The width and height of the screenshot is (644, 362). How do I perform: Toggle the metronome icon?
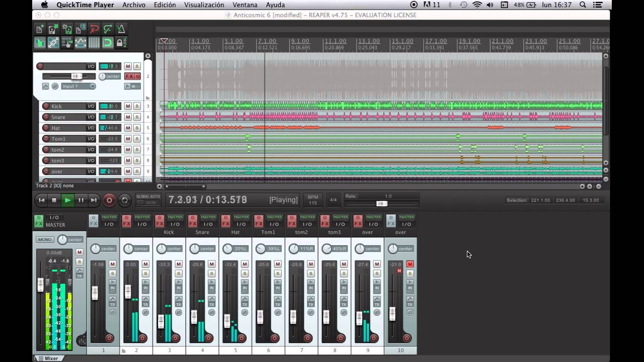click(x=121, y=29)
